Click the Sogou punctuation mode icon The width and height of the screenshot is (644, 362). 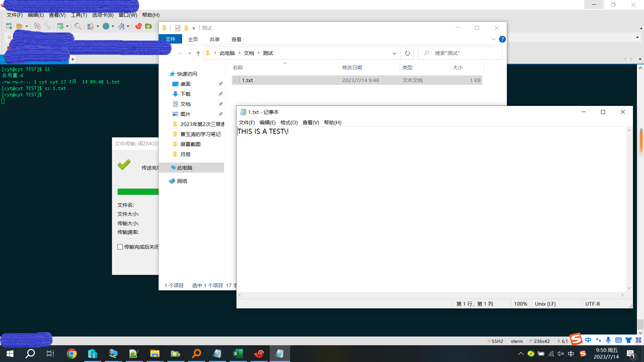pyautogui.click(x=598, y=340)
